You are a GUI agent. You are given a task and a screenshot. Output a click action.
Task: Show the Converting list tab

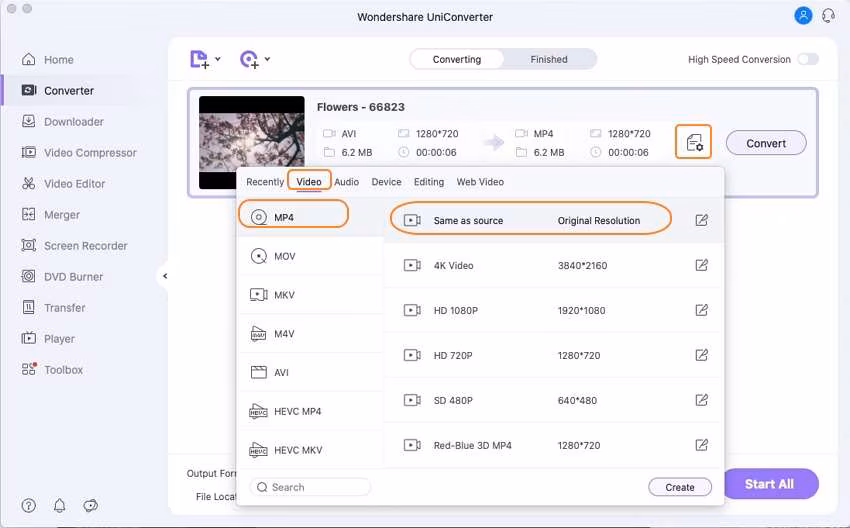coord(456,59)
